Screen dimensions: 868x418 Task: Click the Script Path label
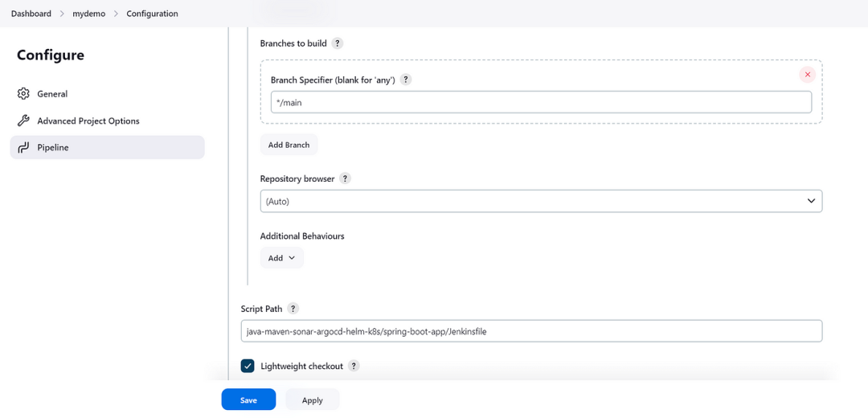click(x=262, y=309)
